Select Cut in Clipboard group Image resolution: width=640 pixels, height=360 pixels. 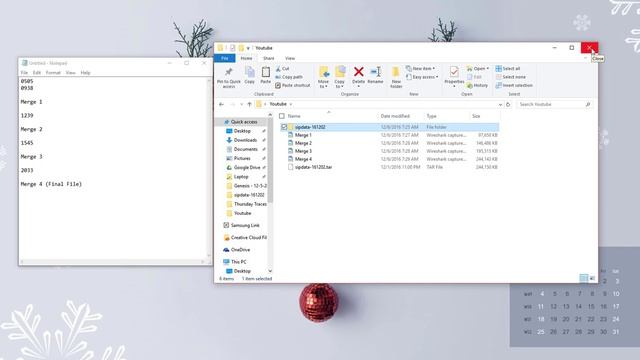(282, 69)
